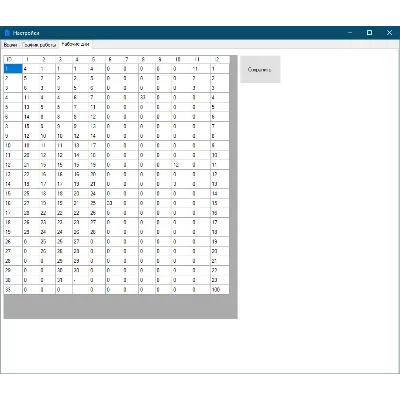The height and width of the screenshot is (400, 400).
Task: Click the cell with 31 in column 3
Action: click(x=64, y=280)
